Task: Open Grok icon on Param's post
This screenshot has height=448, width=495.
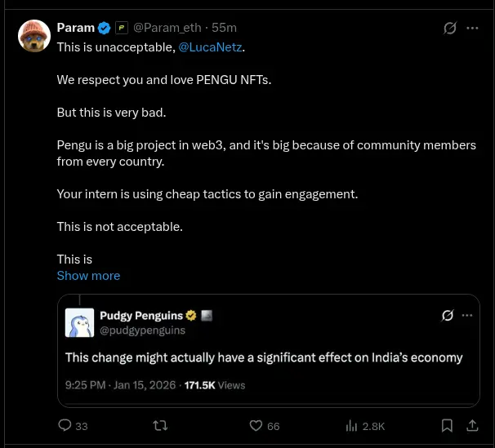Action: tap(449, 29)
